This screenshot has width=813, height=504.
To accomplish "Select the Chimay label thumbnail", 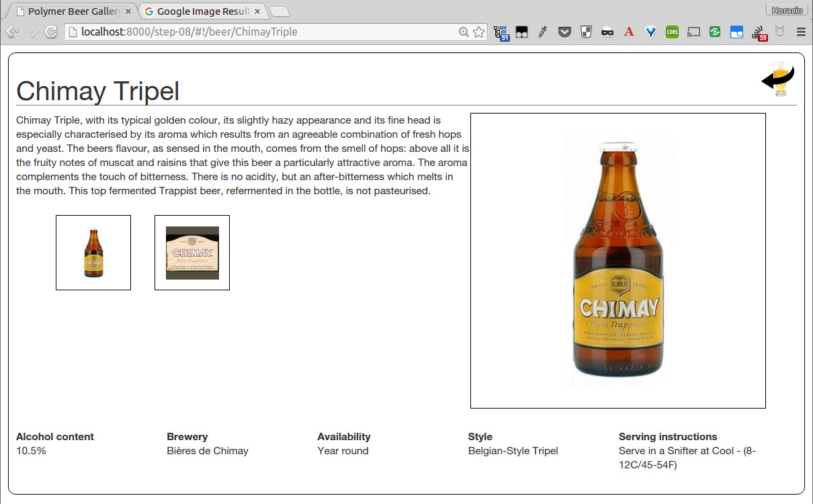I will click(x=192, y=253).
